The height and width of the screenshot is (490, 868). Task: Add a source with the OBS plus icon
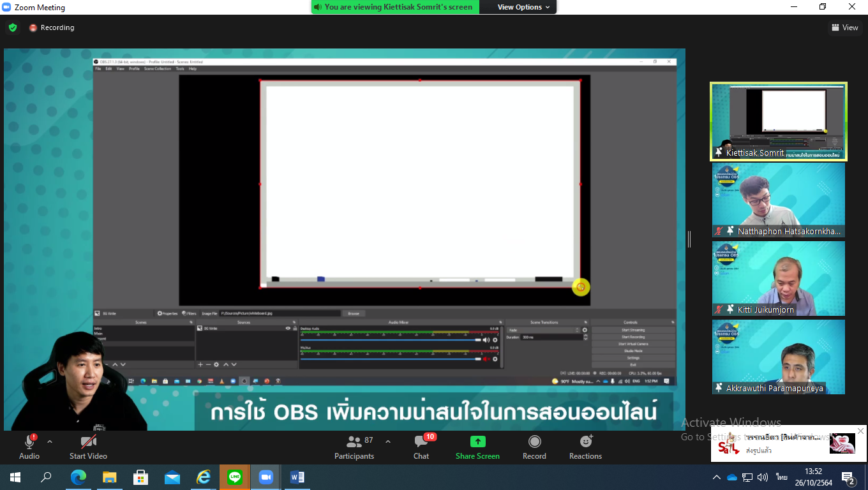pos(200,364)
